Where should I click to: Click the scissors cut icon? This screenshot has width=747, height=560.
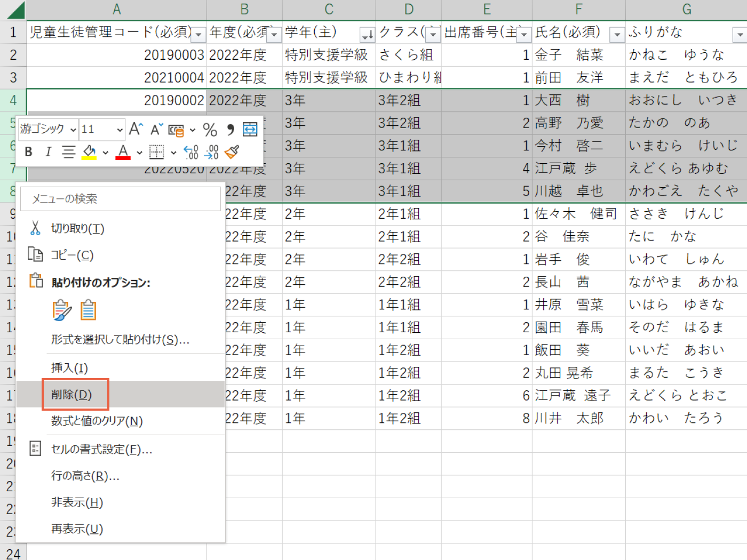pyautogui.click(x=35, y=228)
